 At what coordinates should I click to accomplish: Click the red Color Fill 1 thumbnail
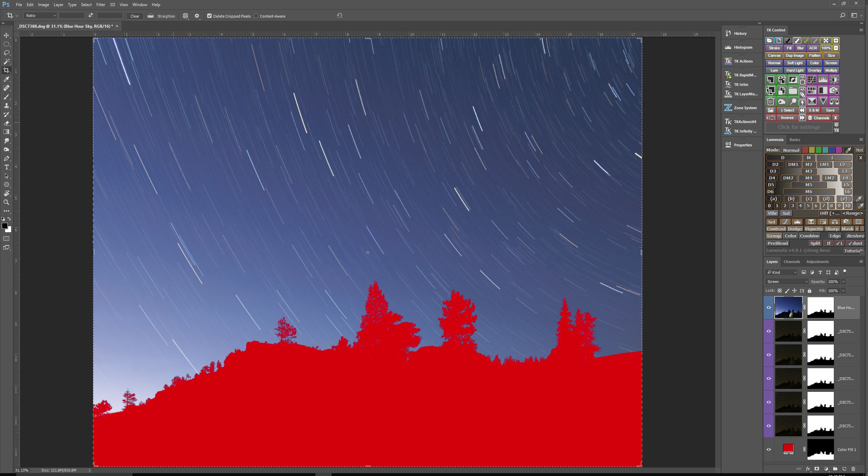(788, 449)
